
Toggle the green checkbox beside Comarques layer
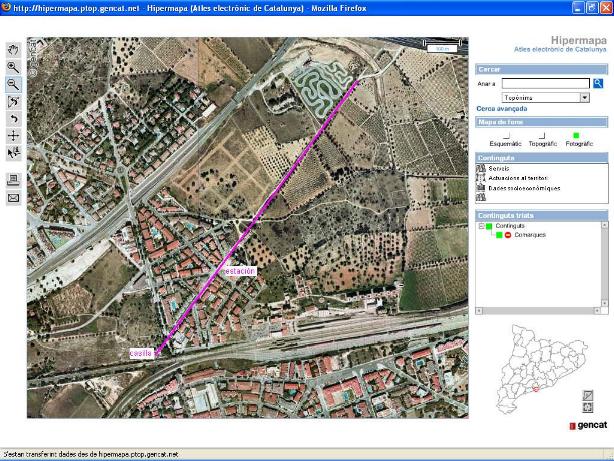pos(498,234)
